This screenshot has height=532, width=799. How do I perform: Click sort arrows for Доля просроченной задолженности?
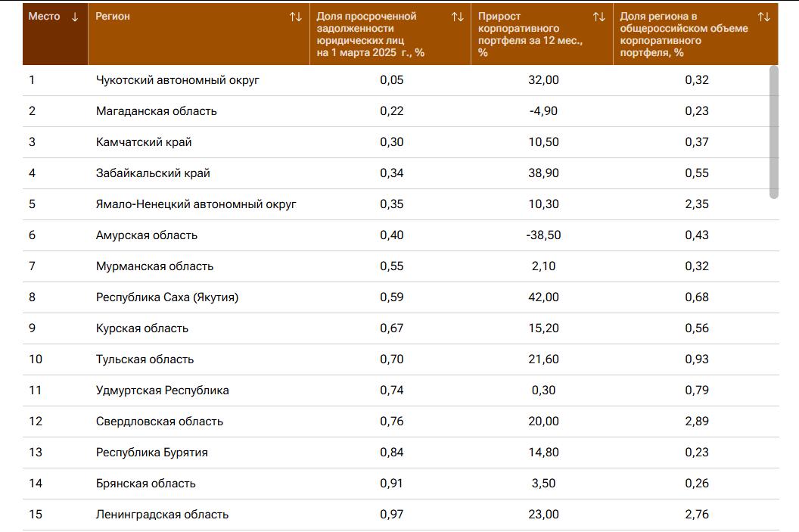click(x=457, y=17)
